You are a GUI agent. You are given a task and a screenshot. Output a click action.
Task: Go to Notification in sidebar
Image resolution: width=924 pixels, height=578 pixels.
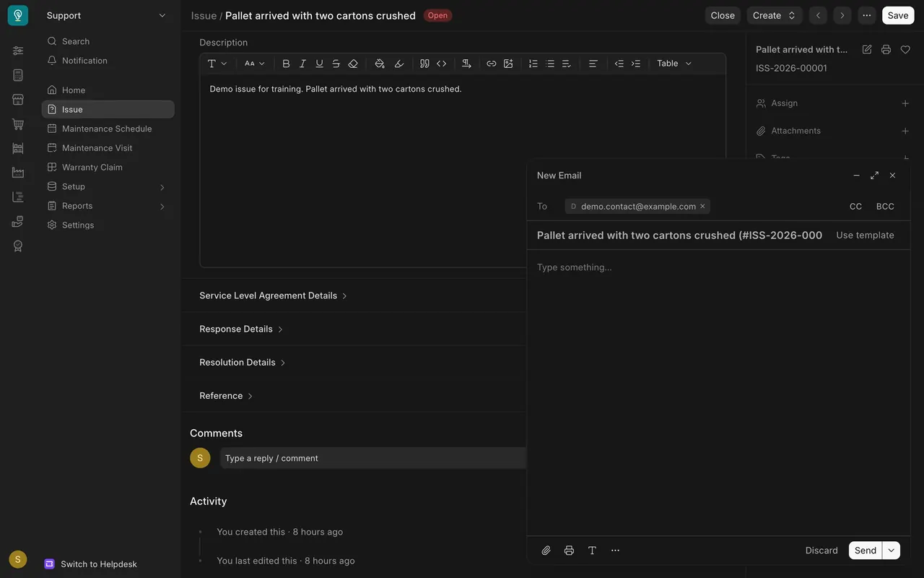(x=108, y=61)
